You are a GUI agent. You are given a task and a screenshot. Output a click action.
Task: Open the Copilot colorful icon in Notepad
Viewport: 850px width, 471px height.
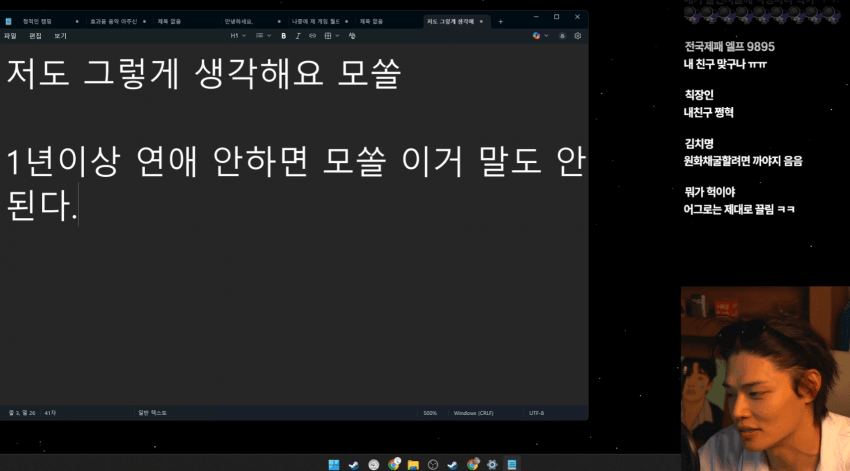(537, 35)
